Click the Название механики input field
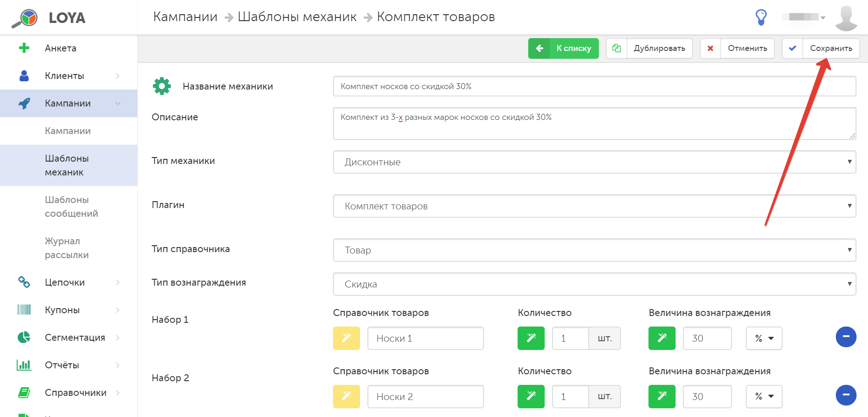 pos(594,86)
